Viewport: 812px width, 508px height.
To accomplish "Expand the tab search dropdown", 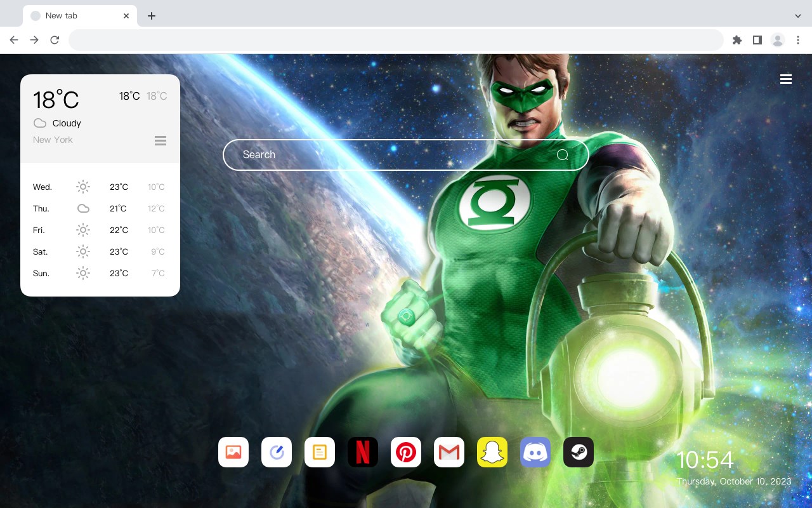I will click(x=798, y=16).
